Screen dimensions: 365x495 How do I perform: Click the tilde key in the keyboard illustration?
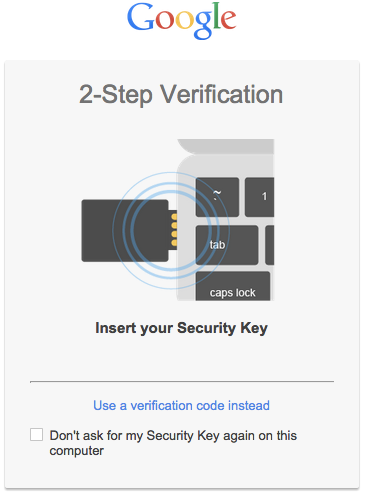pos(217,197)
